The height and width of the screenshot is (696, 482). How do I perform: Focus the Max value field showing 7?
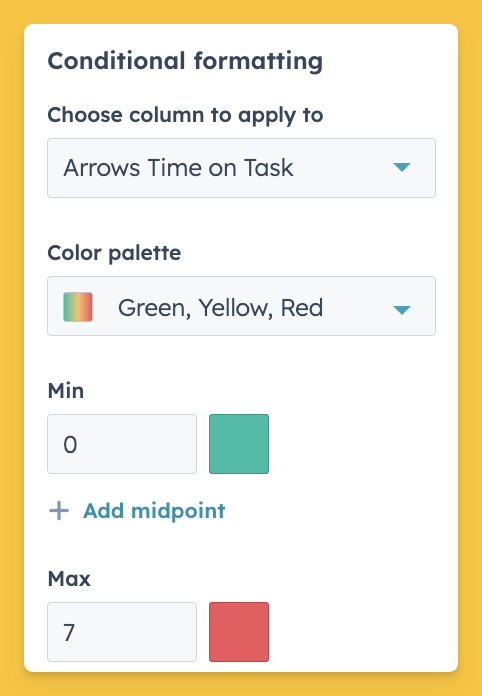click(122, 632)
